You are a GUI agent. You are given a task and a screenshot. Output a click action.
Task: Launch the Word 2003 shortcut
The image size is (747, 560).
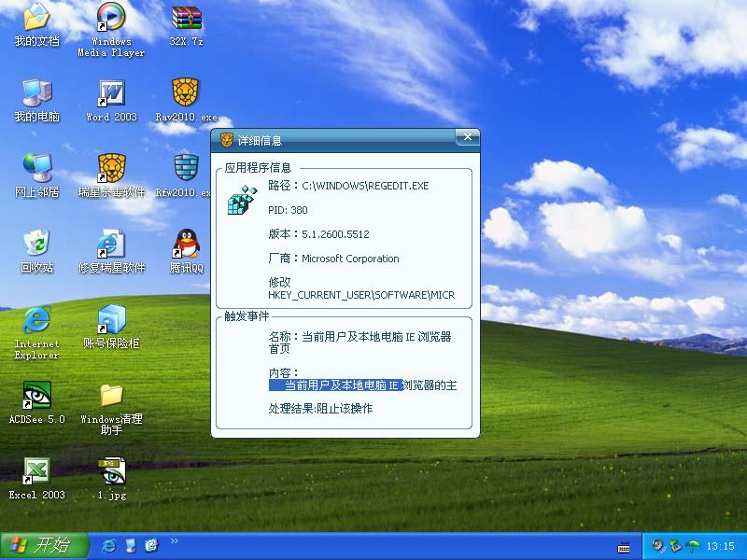[111, 100]
